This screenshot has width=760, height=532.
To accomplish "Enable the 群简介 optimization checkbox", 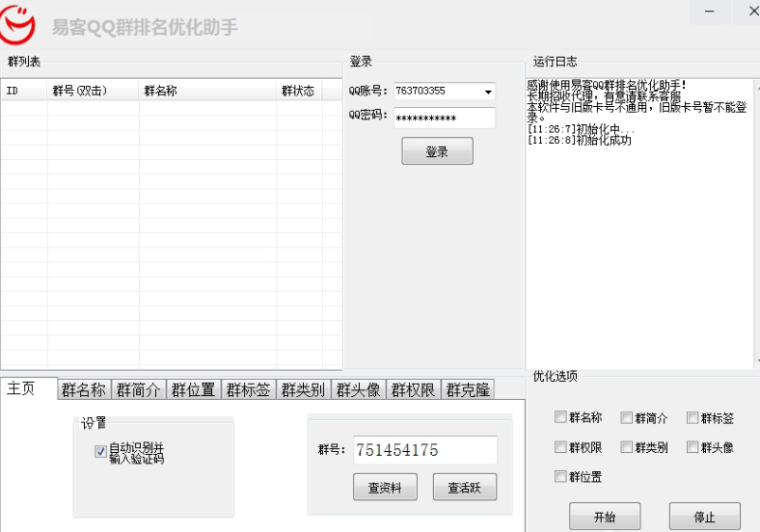I will click(x=626, y=417).
